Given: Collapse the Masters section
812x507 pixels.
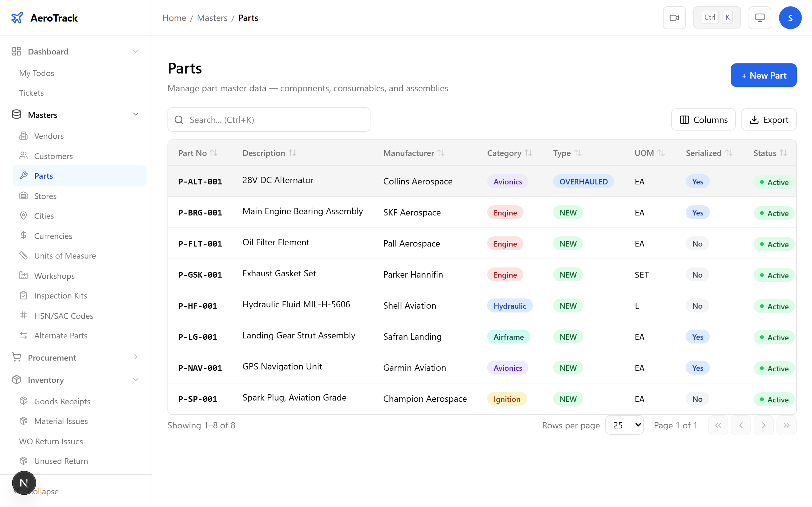Looking at the screenshot, I should pyautogui.click(x=135, y=114).
